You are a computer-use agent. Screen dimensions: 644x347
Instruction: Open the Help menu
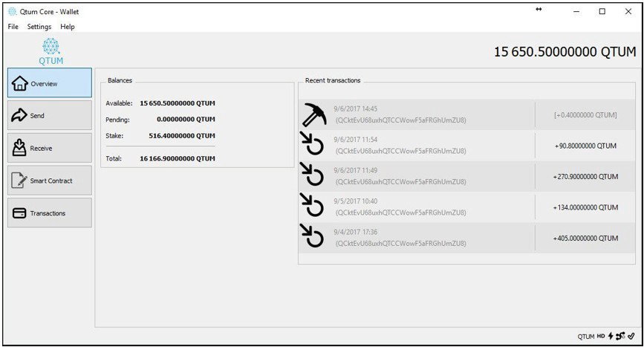[x=68, y=26]
